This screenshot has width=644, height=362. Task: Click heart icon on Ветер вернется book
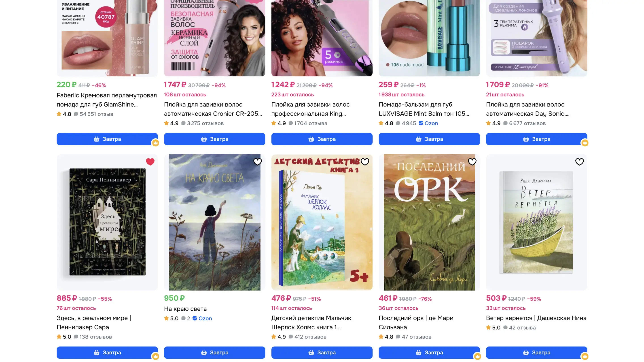(580, 162)
